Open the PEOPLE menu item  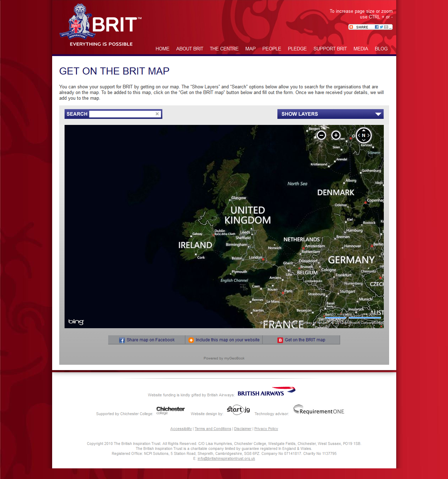[272, 49]
